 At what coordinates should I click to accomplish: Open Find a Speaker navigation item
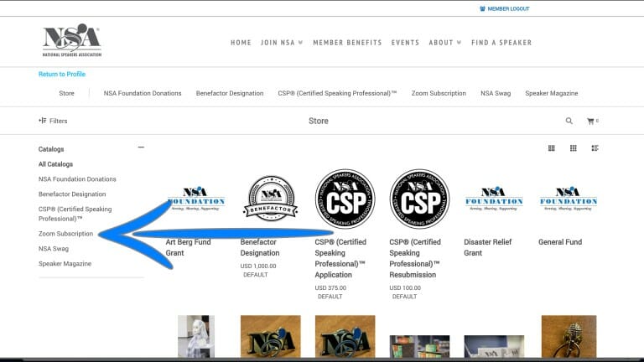pyautogui.click(x=501, y=43)
